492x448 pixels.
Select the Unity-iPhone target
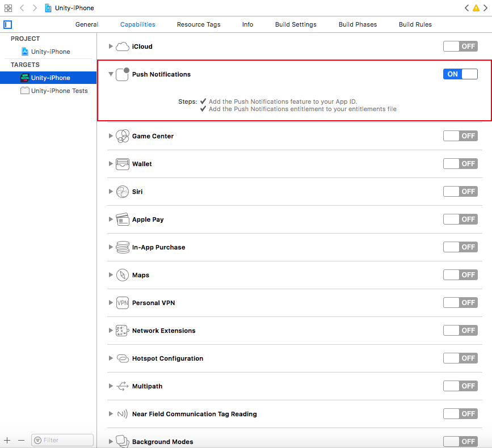[x=48, y=78]
